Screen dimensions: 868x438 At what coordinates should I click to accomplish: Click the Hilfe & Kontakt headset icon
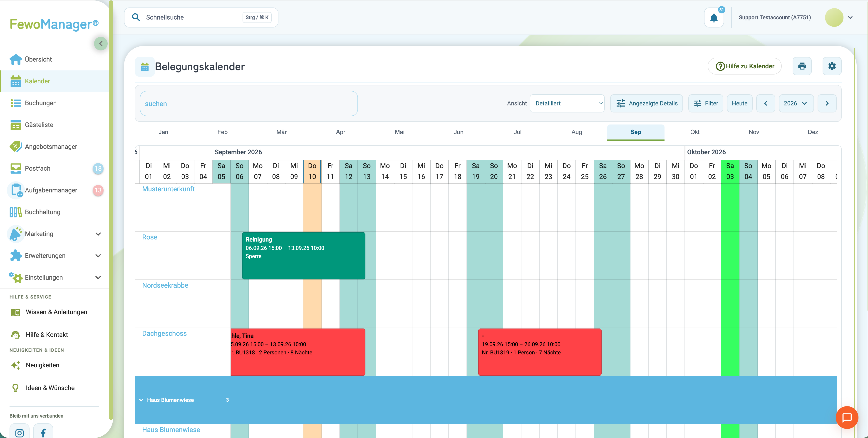[x=15, y=335]
